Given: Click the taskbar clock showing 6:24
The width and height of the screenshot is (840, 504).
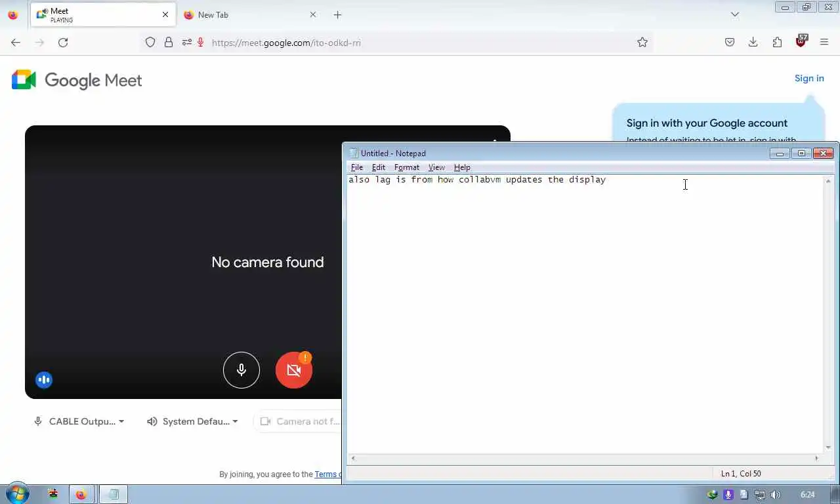Looking at the screenshot, I should [808, 495].
